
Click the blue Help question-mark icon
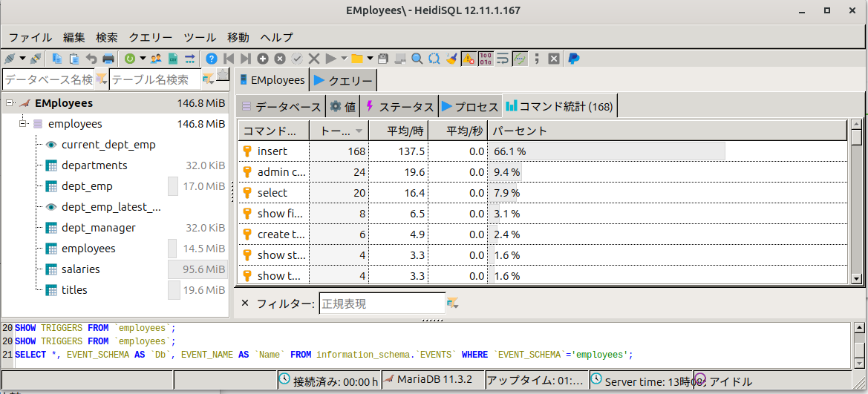click(x=211, y=58)
